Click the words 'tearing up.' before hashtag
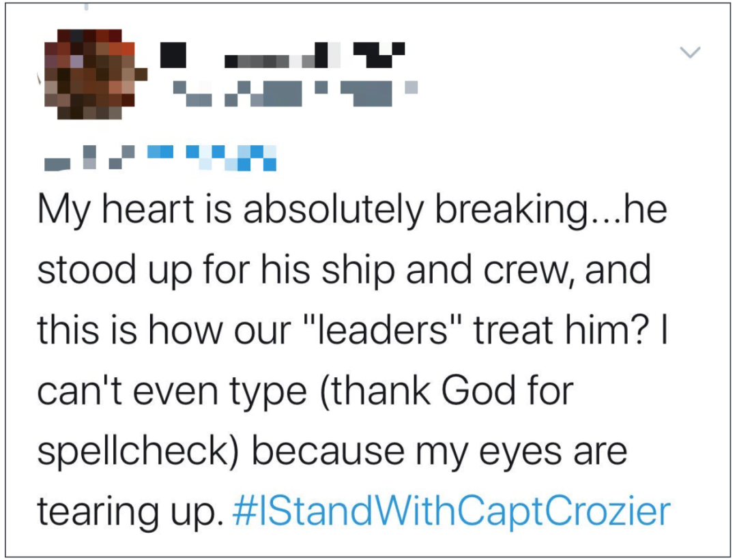737x560 pixels. click(130, 512)
